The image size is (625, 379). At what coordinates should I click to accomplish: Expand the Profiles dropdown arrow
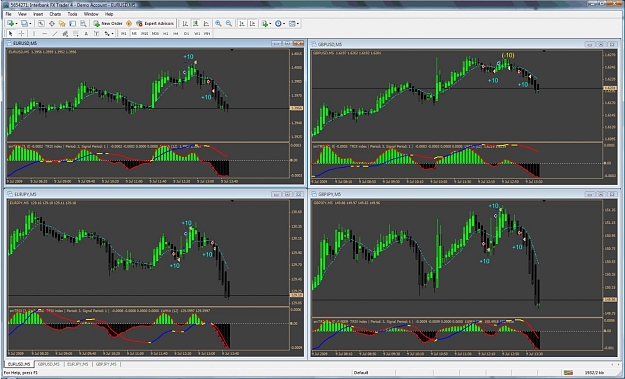click(x=30, y=24)
